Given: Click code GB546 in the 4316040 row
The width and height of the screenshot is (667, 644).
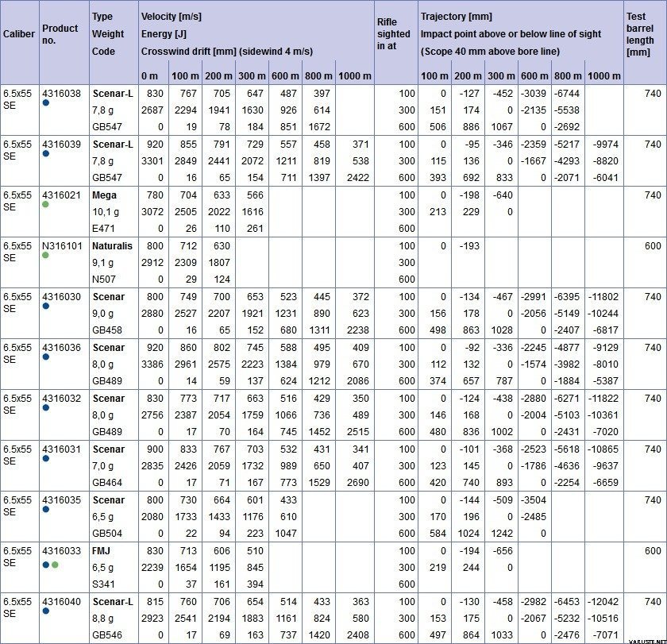Looking at the screenshot, I should (107, 635).
